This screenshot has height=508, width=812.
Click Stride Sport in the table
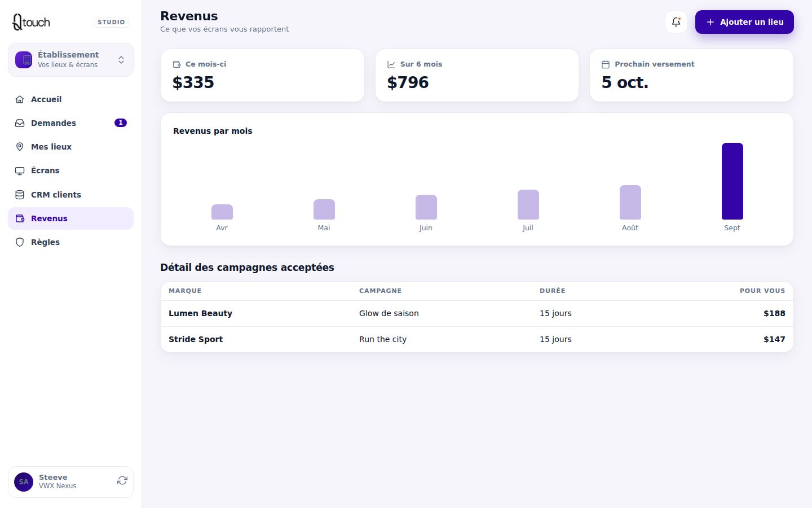196,339
